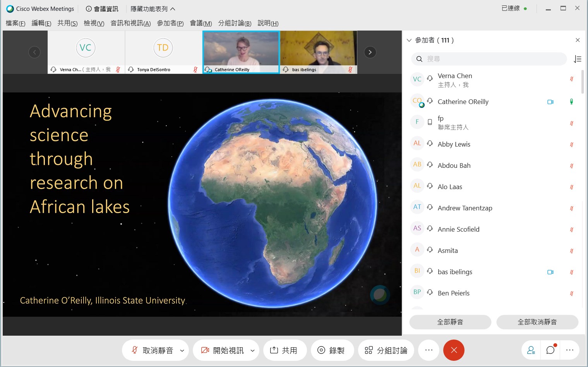This screenshot has width=588, height=367.
Task: Unmute all with 全部取消靜音 button
Action: 537,322
